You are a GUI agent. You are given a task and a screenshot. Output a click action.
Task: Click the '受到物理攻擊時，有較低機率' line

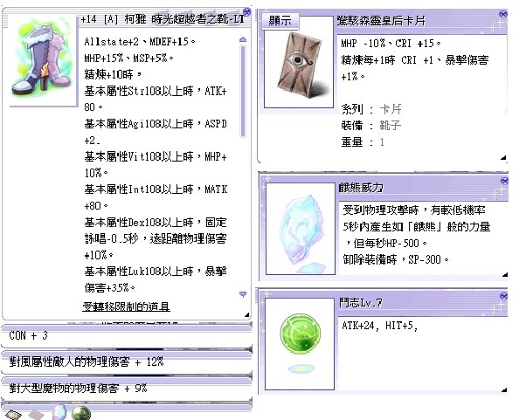pyautogui.click(x=414, y=210)
